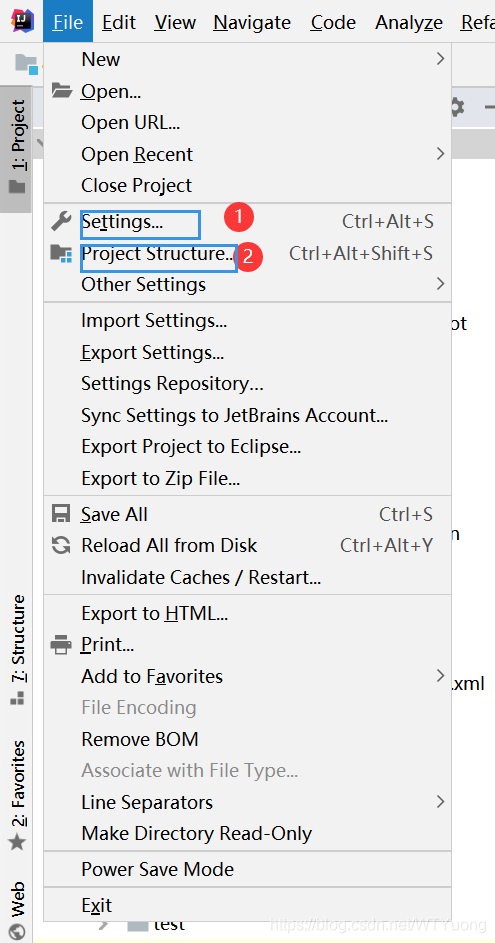Click the Save All floppy disk icon
Image resolution: width=495 pixels, height=943 pixels.
pos(61,514)
